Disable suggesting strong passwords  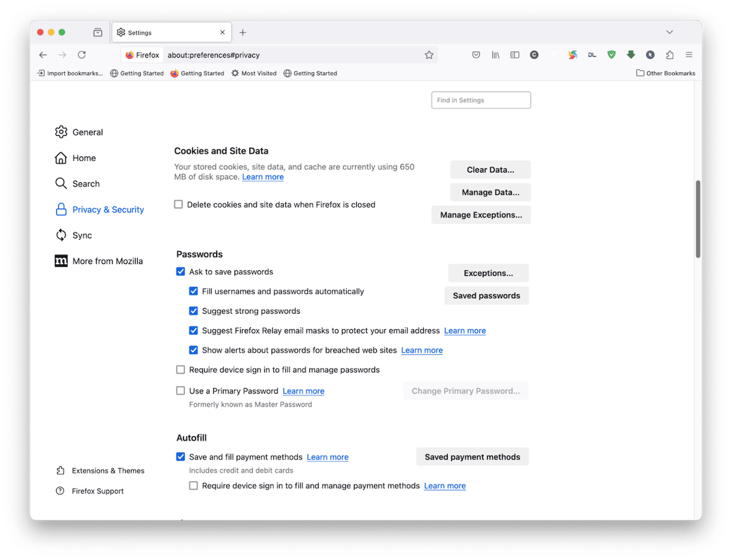pos(193,311)
